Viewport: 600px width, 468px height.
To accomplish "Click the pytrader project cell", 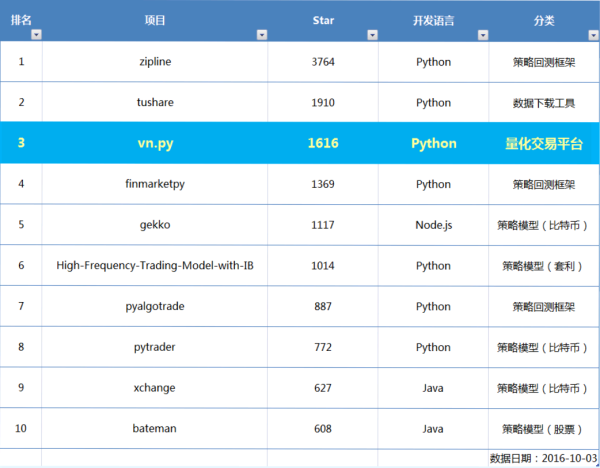I will [155, 347].
